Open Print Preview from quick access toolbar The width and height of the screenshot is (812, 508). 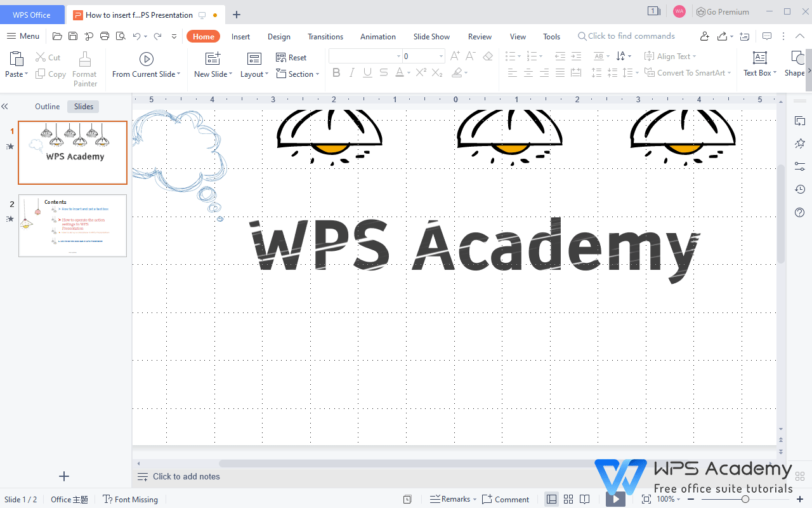point(121,36)
